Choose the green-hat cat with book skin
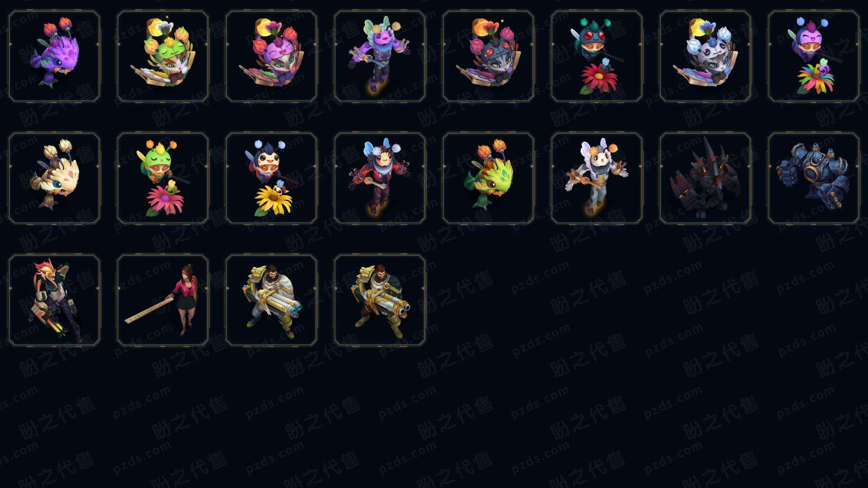 coord(163,56)
